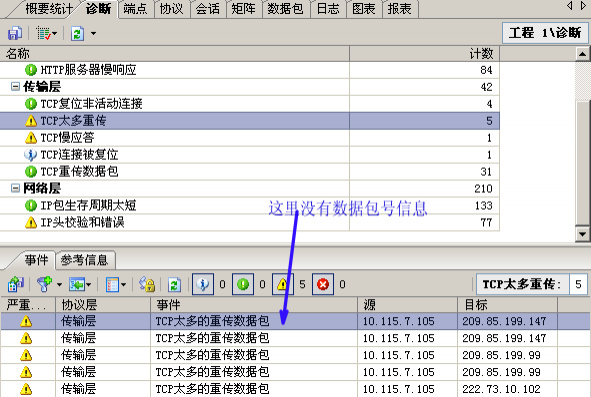Collapse the 网络层 tree group
This screenshot has height=397, width=591.
coord(15,188)
